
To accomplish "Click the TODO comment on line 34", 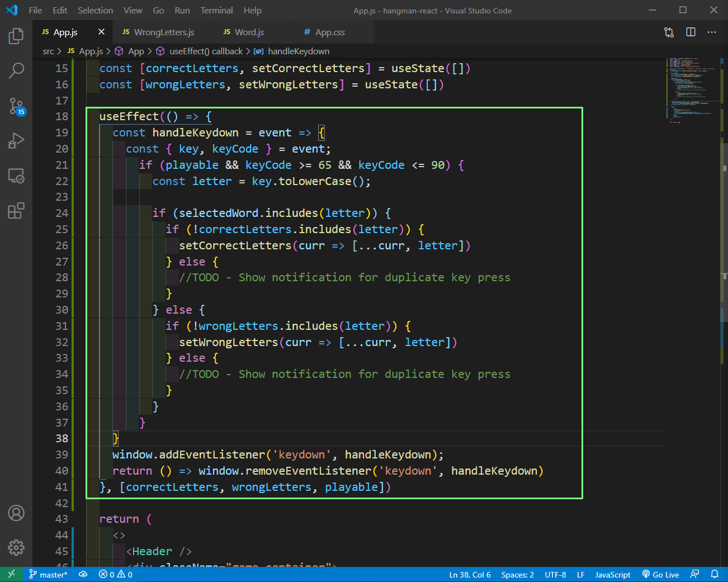I will pos(344,375).
